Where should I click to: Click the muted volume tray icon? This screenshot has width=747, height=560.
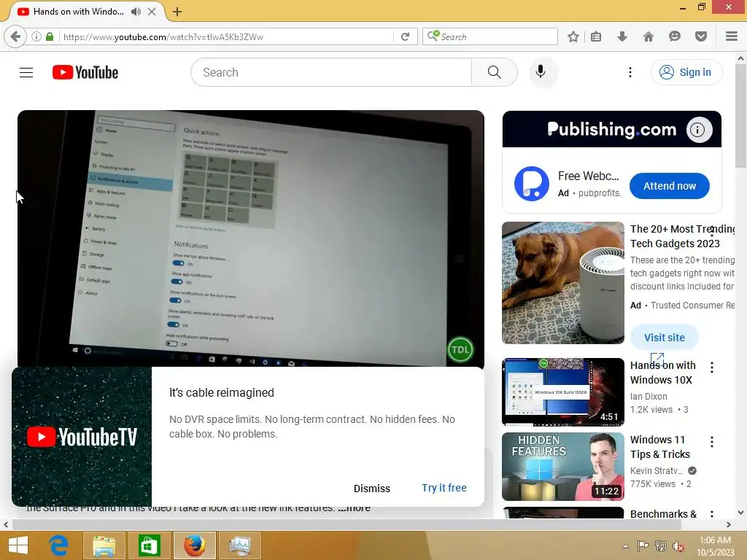click(678, 546)
